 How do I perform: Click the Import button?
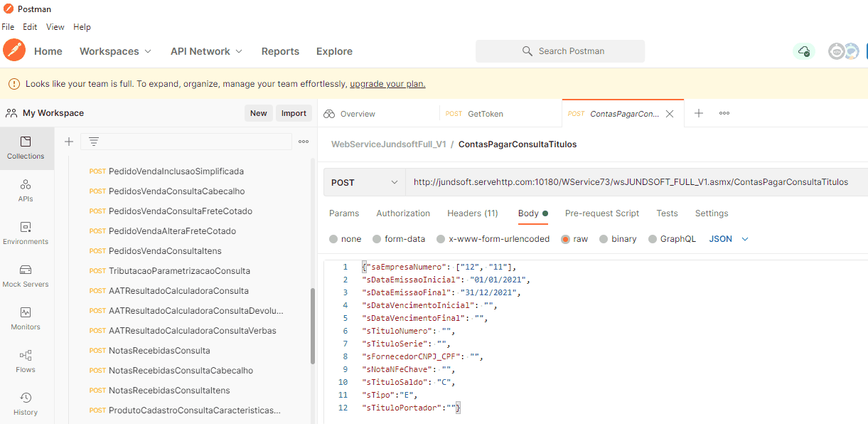294,113
